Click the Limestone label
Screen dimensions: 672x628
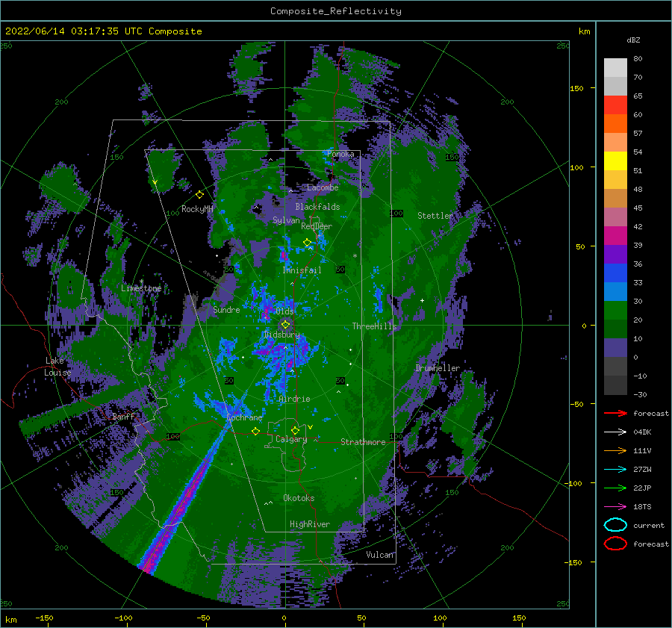[141, 288]
